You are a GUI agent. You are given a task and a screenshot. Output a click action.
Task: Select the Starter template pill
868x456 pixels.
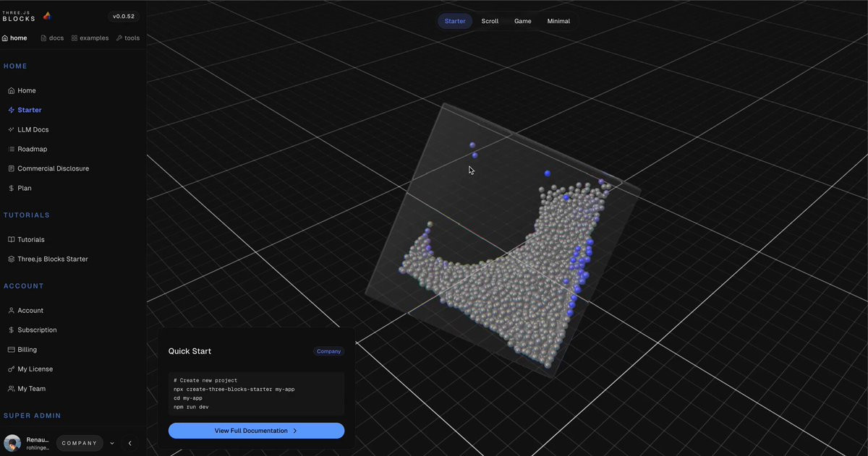pyautogui.click(x=455, y=21)
